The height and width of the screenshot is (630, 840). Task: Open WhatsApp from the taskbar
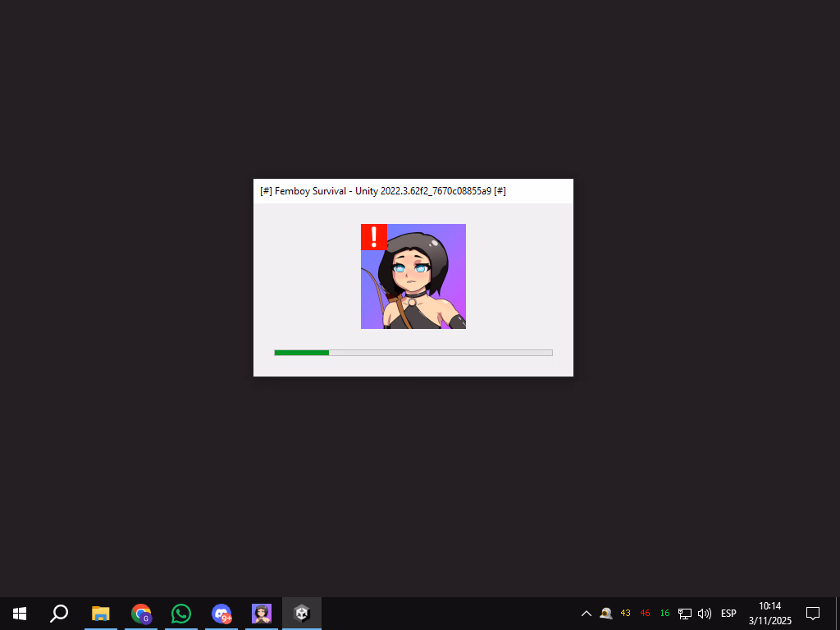tap(181, 613)
